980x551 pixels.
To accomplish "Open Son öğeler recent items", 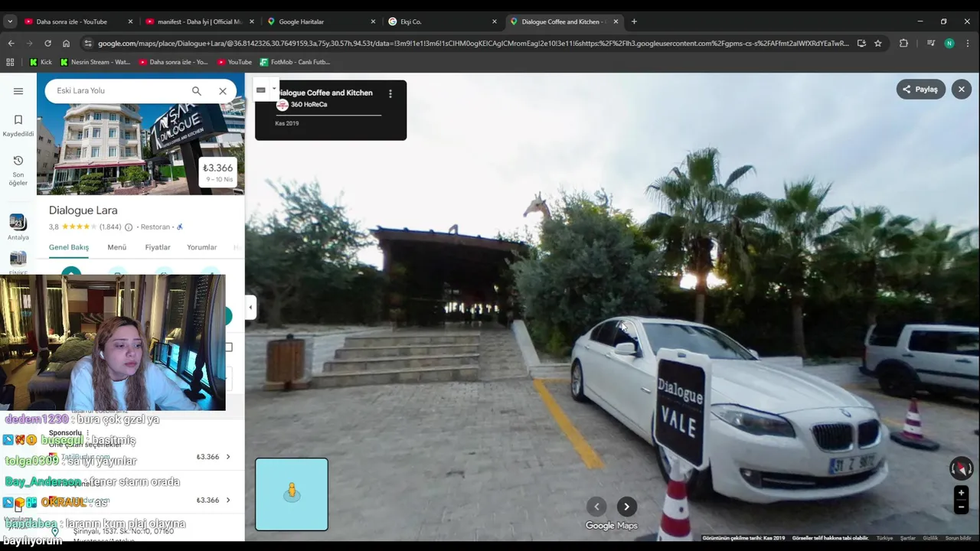I will point(18,170).
